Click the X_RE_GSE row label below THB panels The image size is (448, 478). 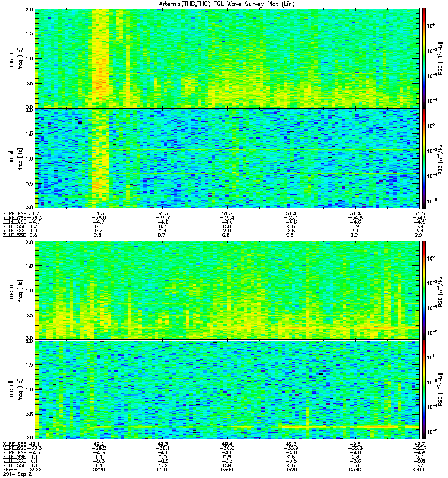pyautogui.click(x=14, y=213)
